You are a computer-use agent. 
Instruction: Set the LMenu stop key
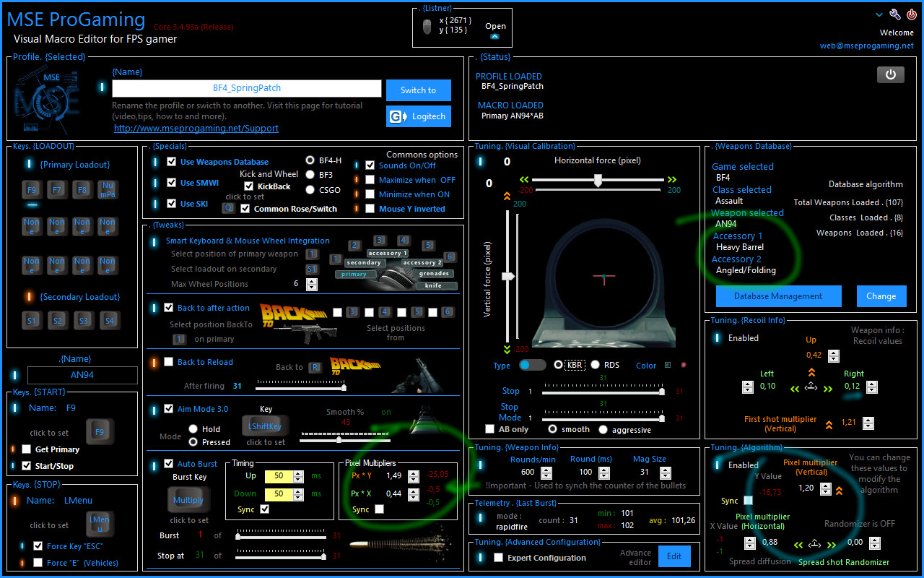pyautogui.click(x=100, y=525)
